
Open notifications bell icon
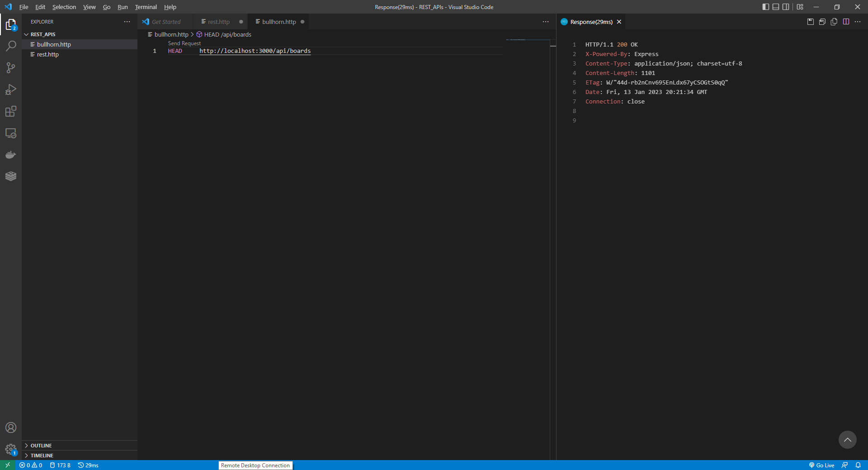[x=858, y=465]
